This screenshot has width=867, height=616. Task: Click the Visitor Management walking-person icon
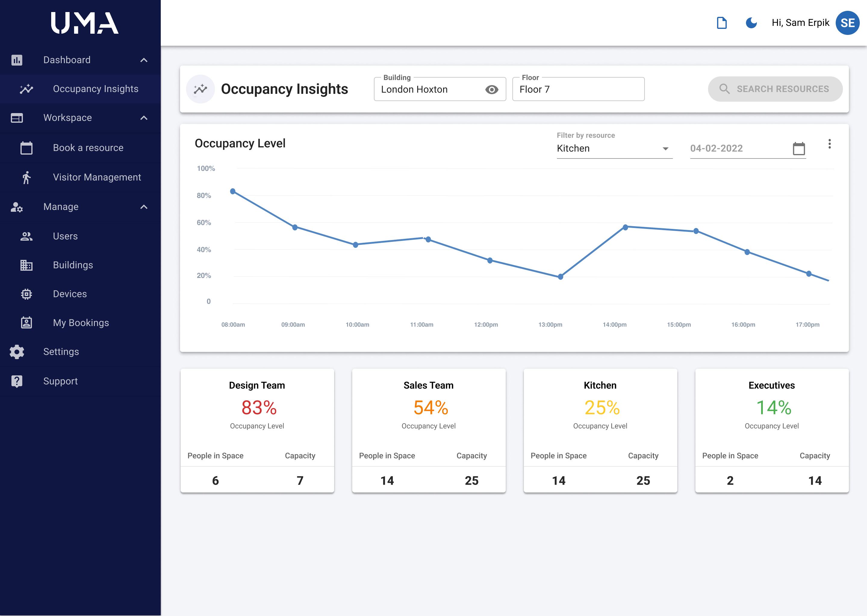(26, 177)
